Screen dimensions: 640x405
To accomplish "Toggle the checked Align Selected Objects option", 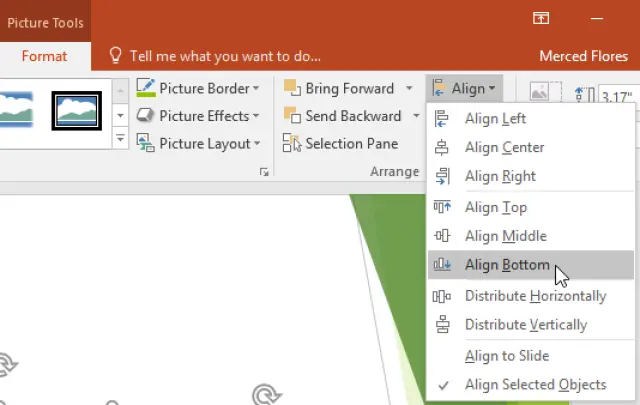I will [535, 385].
